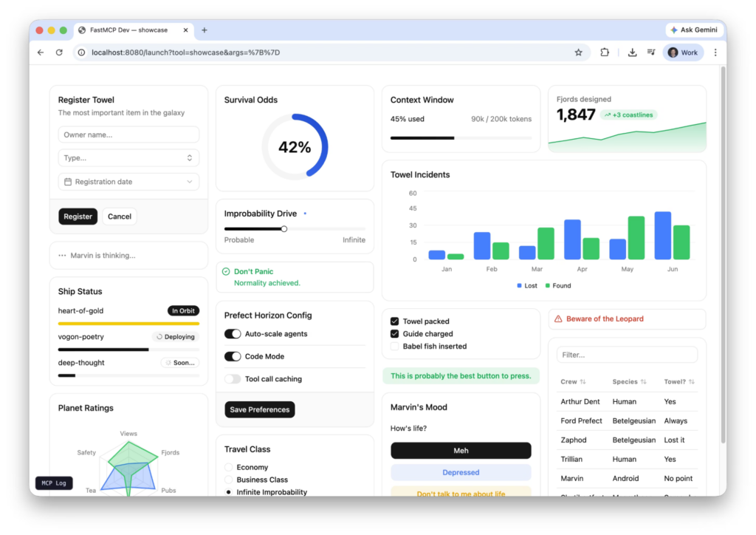756x535 pixels.
Task: Open the Registration date picker
Action: click(x=128, y=182)
